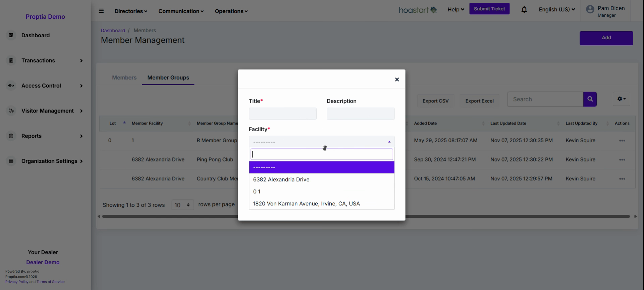The width and height of the screenshot is (644, 290).
Task: Click the Reports sidebar icon
Action: click(x=11, y=136)
